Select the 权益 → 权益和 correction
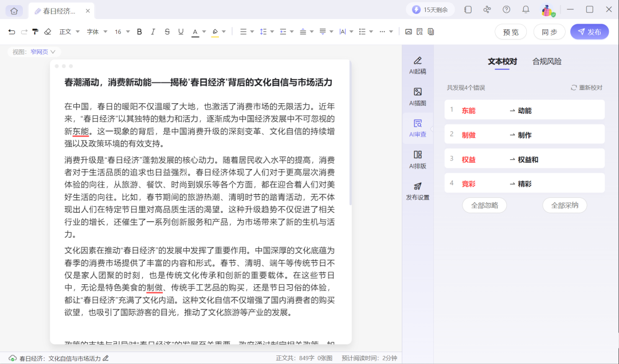This screenshot has width=619, height=364. [x=524, y=159]
